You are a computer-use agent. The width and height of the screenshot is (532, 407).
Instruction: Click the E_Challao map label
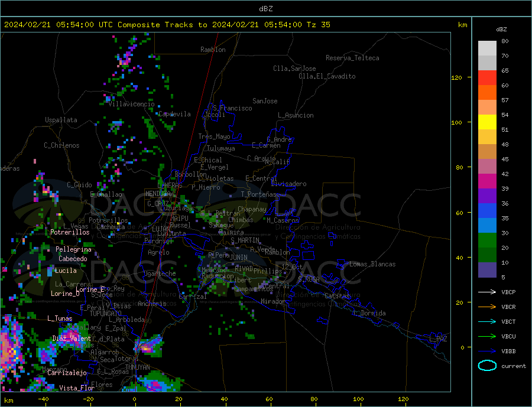(x=106, y=195)
